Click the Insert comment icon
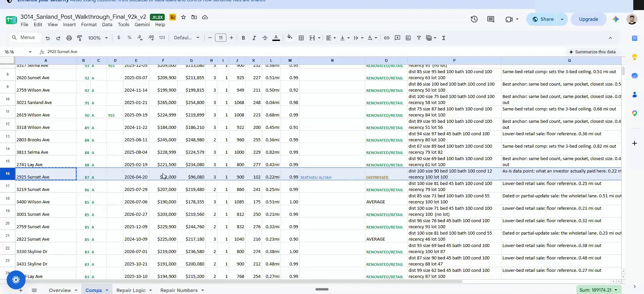The width and height of the screenshot is (644, 294). point(397,38)
